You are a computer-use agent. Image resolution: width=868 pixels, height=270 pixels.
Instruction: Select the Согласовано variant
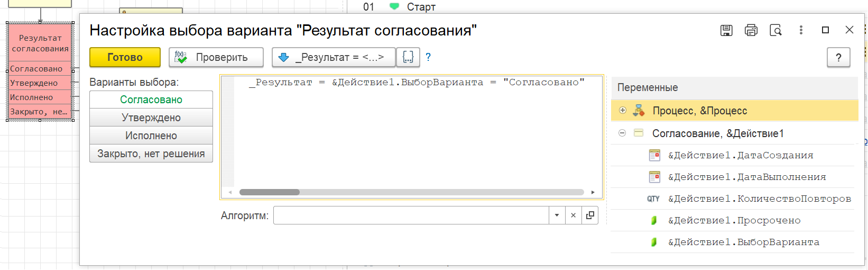point(151,100)
